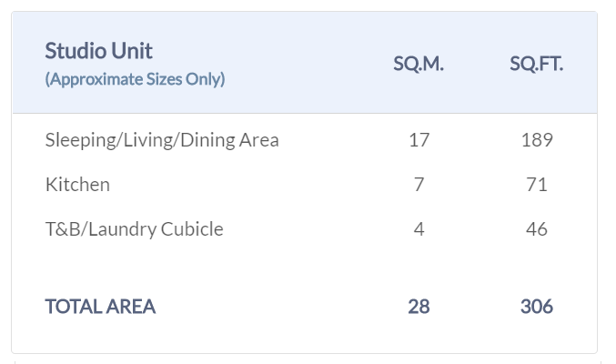Select the T&B/Laundry Cubicle label

pyautogui.click(x=134, y=229)
